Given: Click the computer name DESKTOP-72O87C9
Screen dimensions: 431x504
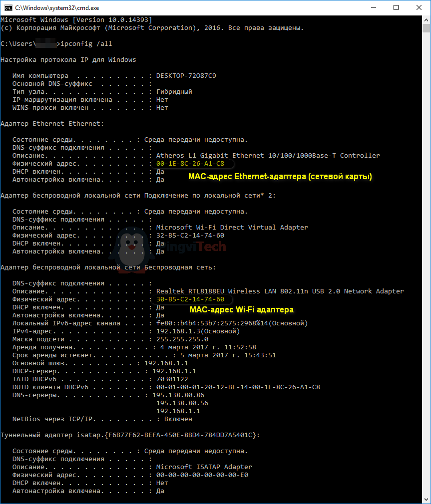Looking at the screenshot, I should [186, 76].
